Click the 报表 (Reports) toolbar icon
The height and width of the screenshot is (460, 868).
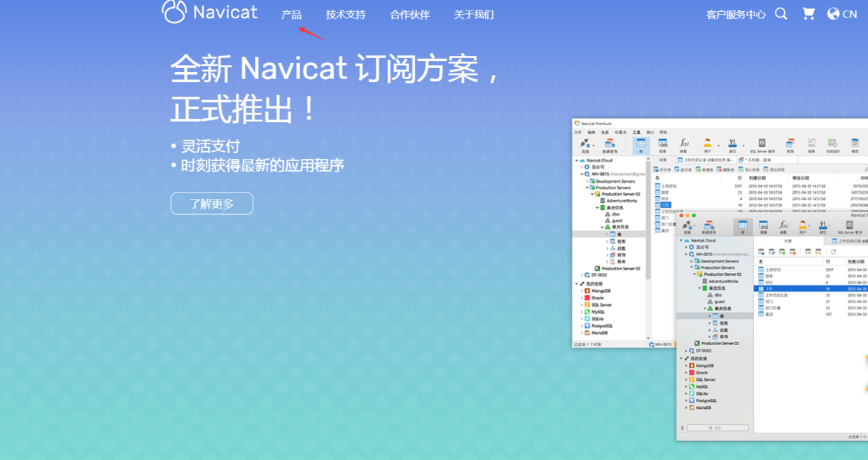pos(811,144)
